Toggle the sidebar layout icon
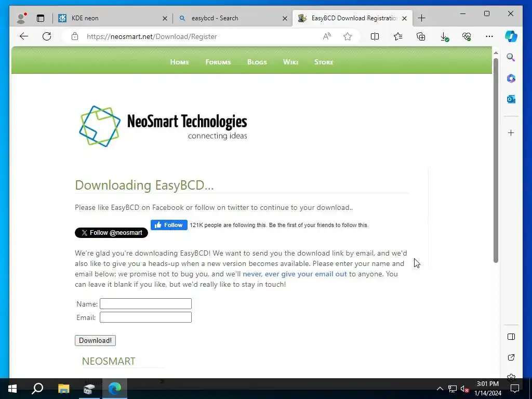532x399 pixels. pos(511,337)
